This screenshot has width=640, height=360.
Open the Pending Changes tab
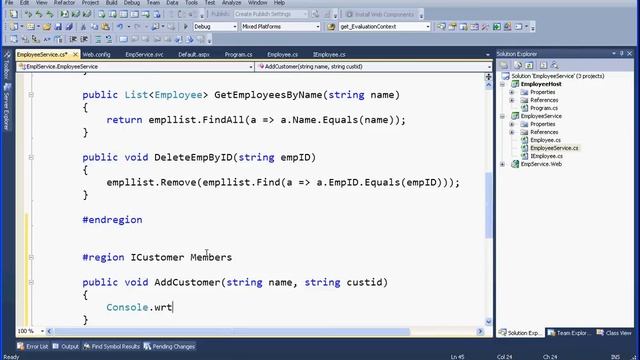click(x=169, y=347)
